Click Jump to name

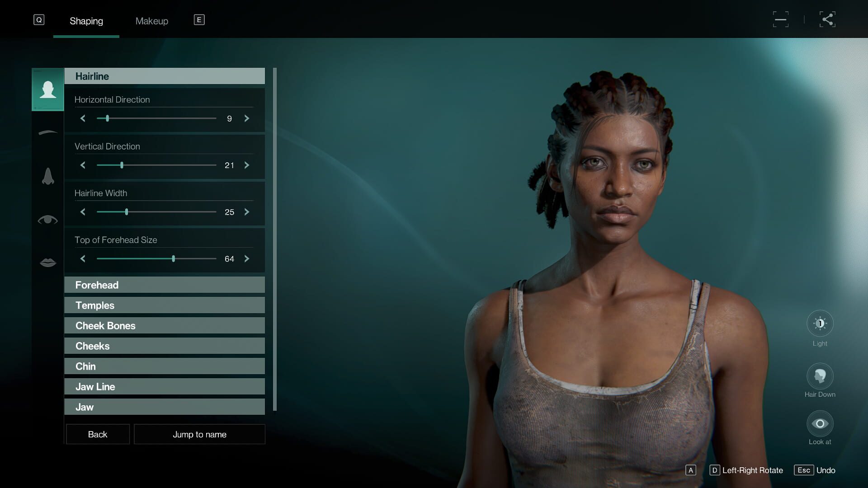(x=199, y=434)
